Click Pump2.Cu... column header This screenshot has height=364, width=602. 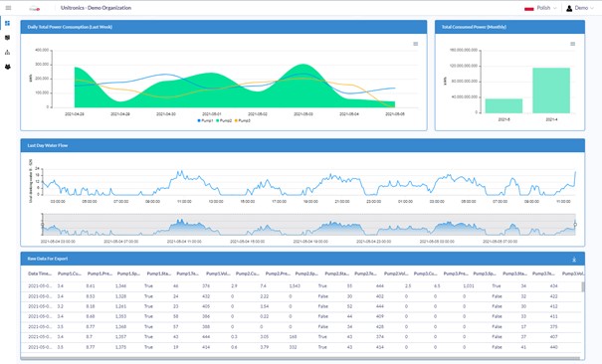point(247,273)
